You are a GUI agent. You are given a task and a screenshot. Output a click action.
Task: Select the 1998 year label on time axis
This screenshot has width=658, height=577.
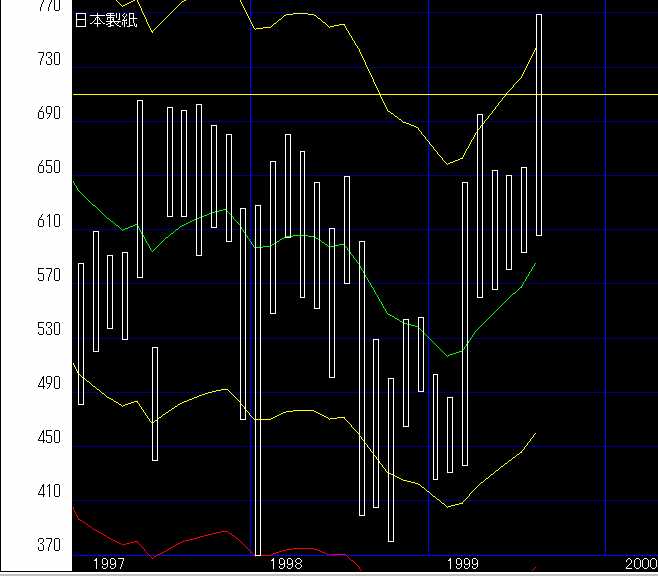pyautogui.click(x=285, y=565)
